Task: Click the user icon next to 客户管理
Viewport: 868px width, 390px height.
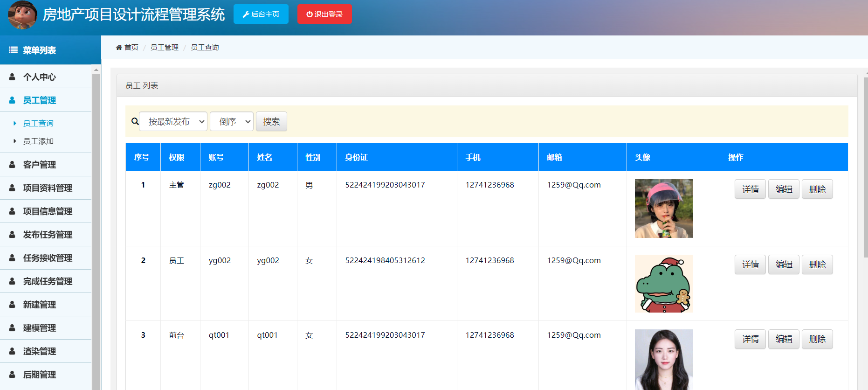Action: click(12, 164)
